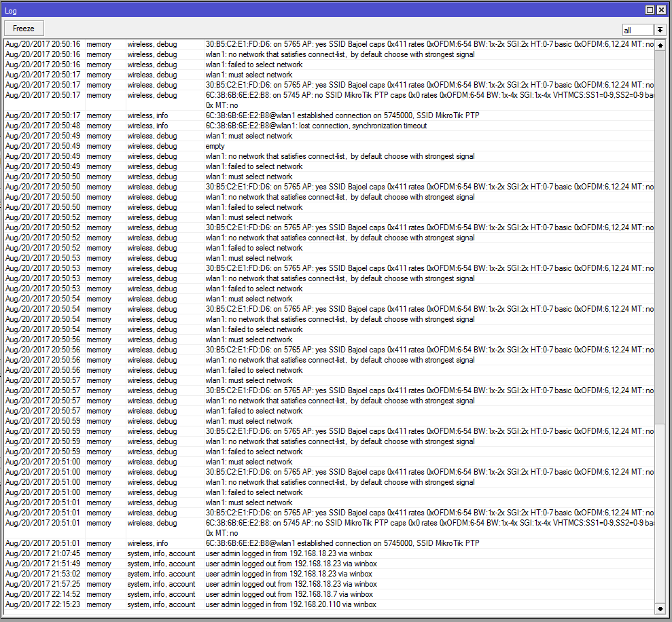Select the log entry reading 'empty'

[329, 146]
